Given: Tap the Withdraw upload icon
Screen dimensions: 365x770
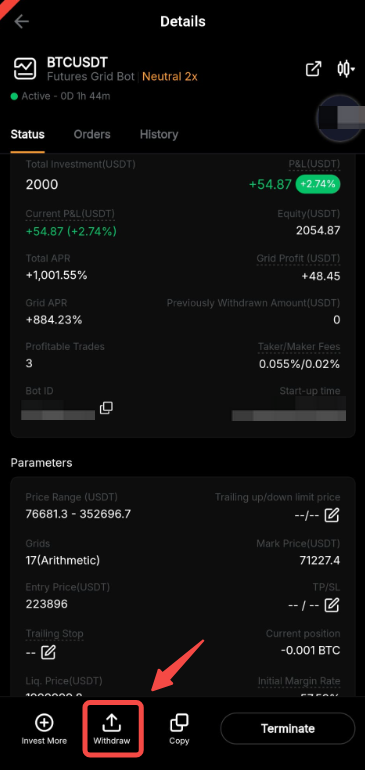Looking at the screenshot, I should 112,722.
